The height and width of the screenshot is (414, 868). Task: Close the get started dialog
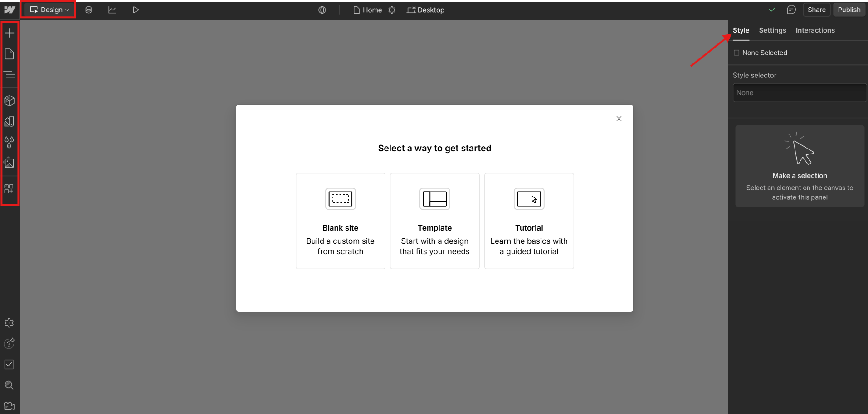pos(619,119)
